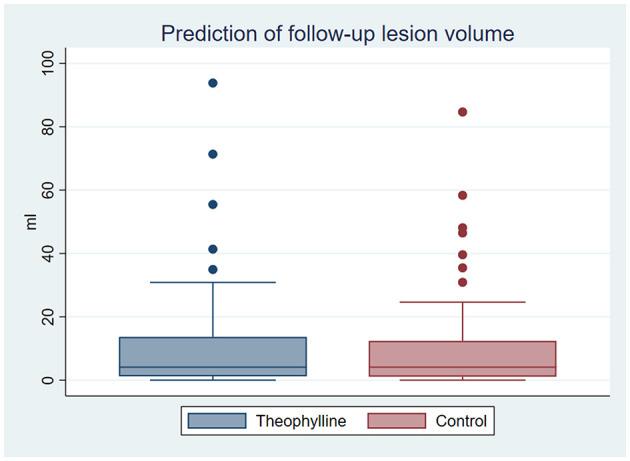The width and height of the screenshot is (630, 461).
Task: Click the "ml" y-axis label
Action: coord(31,221)
